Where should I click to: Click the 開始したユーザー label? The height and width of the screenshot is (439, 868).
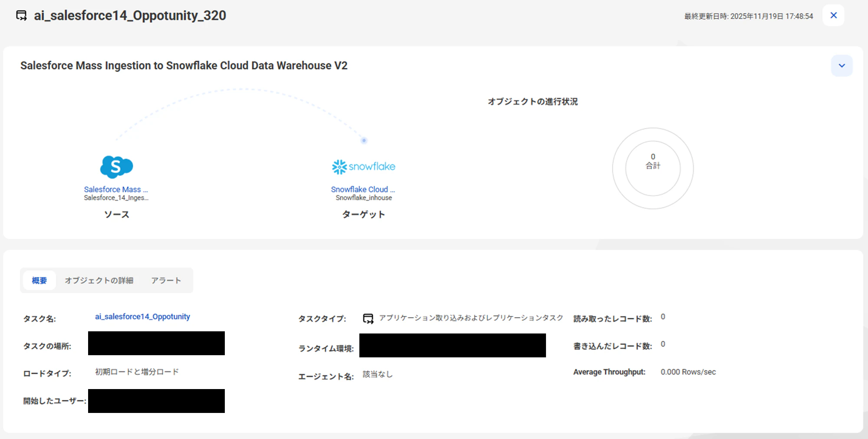(x=55, y=401)
